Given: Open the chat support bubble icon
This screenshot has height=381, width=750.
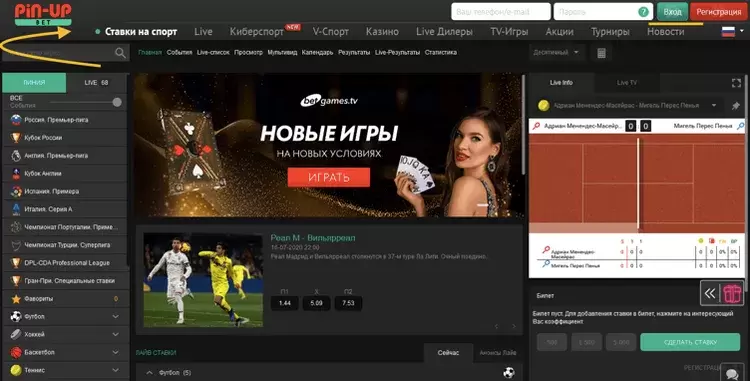Looking at the screenshot, I should coord(732,373).
